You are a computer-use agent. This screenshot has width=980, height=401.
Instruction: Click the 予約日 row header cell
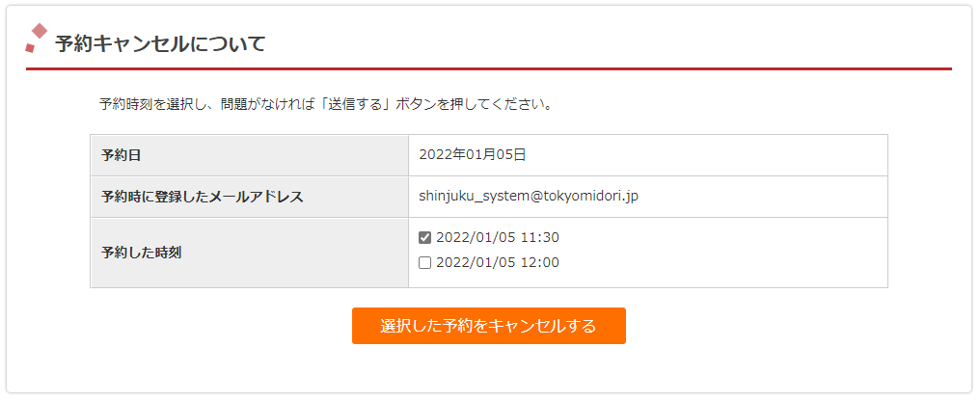pos(250,155)
